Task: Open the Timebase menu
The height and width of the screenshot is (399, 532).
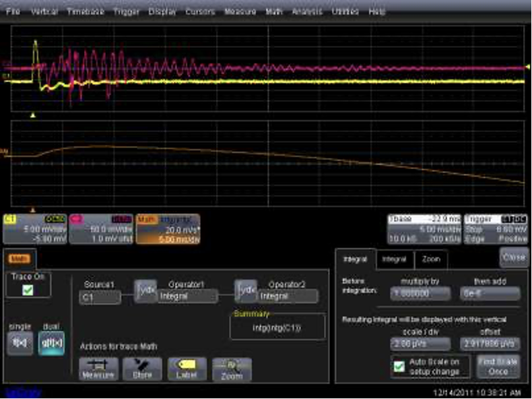Action: pos(84,11)
